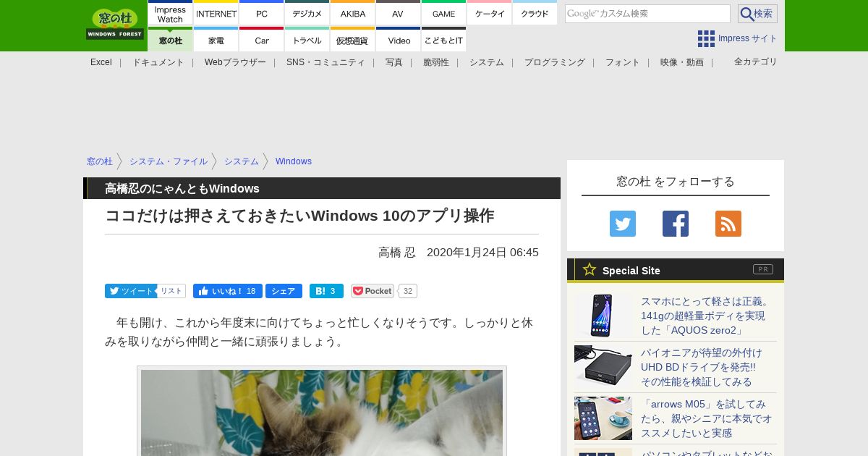Bookmark with Hatena B! button

[326, 291]
